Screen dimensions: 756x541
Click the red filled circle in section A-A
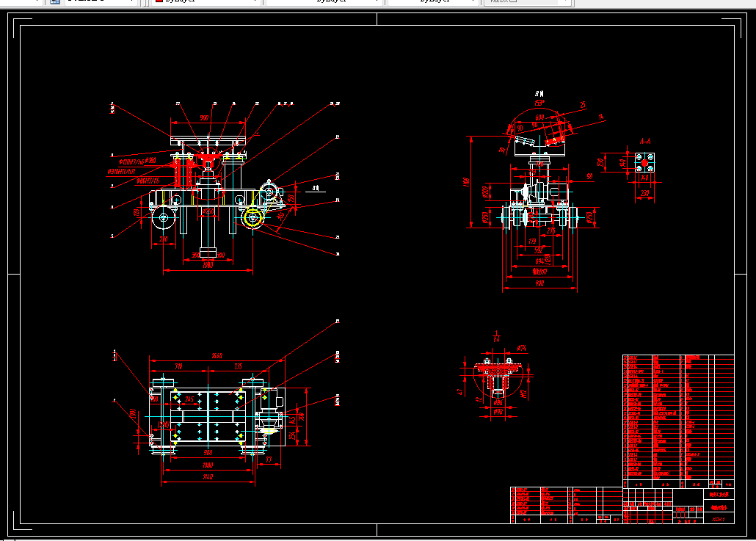coord(644,164)
